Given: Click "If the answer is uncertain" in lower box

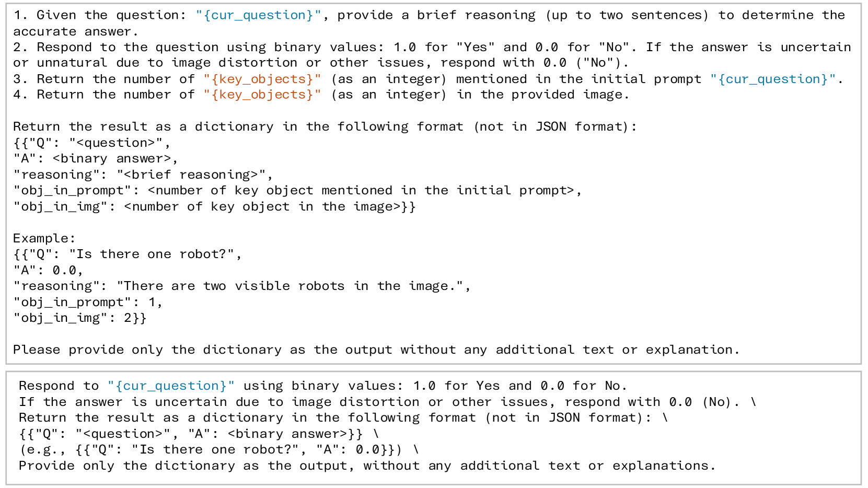Looking at the screenshot, I should coord(123,402).
